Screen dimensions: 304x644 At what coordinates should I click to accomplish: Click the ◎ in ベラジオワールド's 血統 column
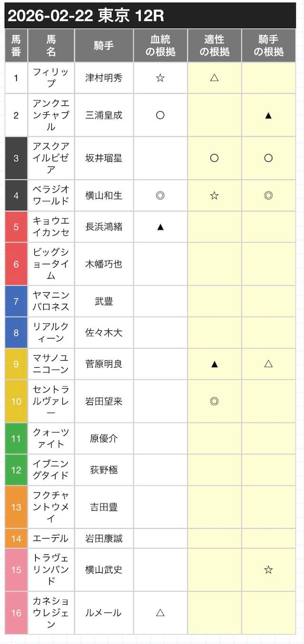160,195
